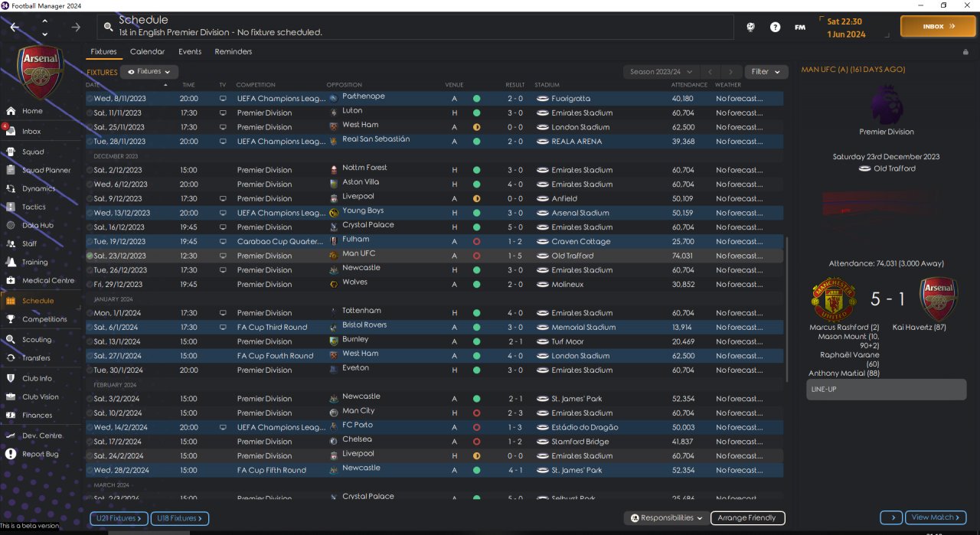
Task: Click the Chelsea fixture result 1 - 2
Action: 514,442
